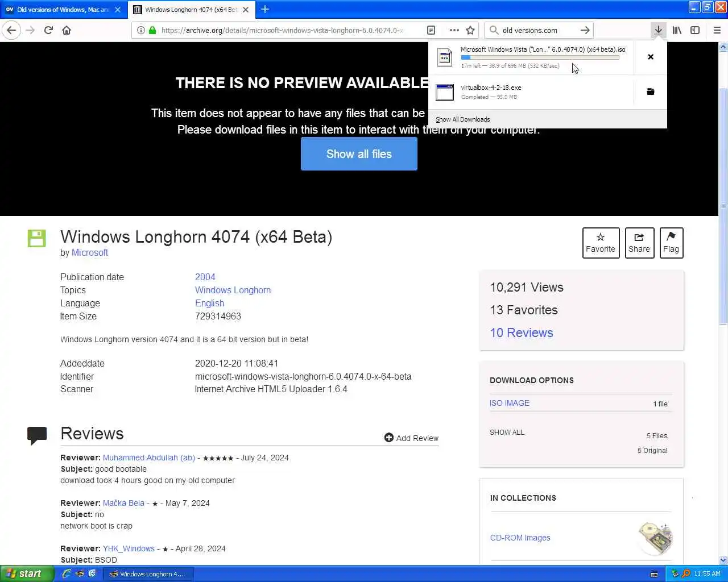Screen dimensions: 728x582
Task: Share this archive item
Action: (x=639, y=243)
